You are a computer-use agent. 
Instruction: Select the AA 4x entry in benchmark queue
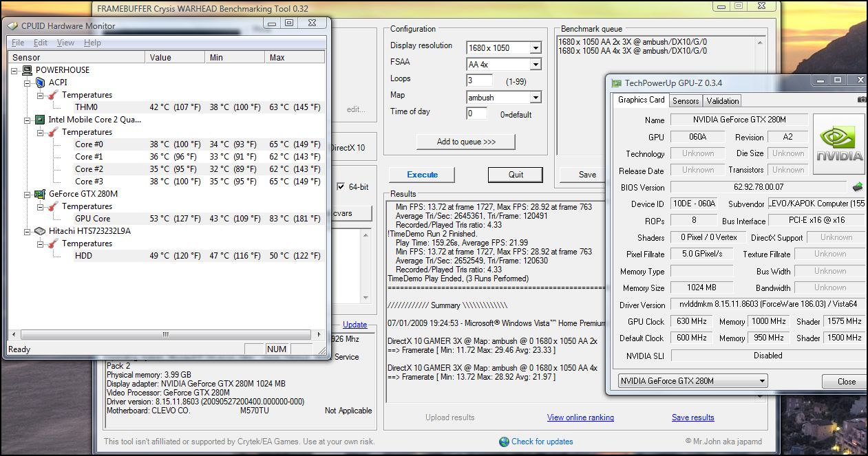[x=633, y=51]
